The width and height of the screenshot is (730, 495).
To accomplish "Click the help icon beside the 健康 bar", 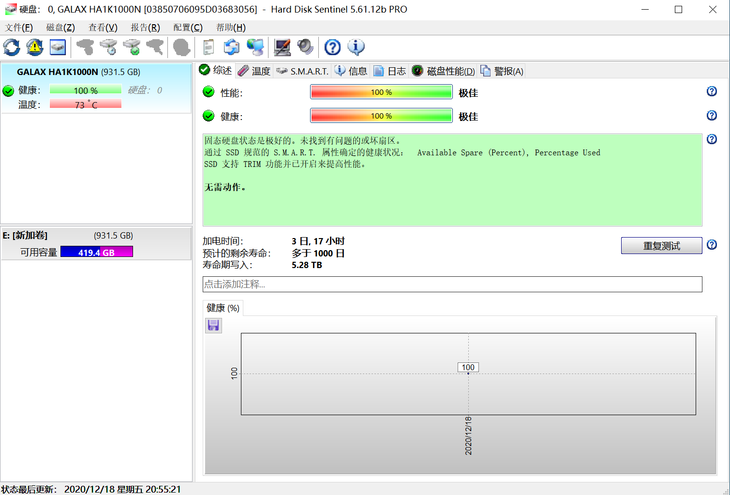I will click(x=712, y=115).
